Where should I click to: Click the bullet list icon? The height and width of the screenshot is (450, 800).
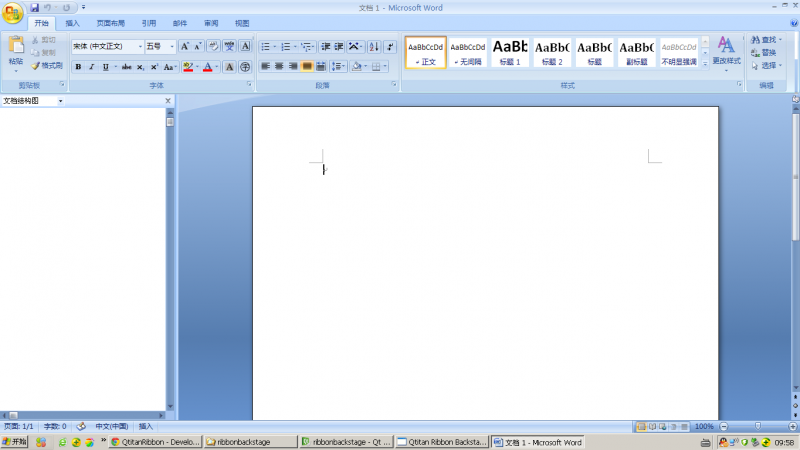click(x=266, y=46)
